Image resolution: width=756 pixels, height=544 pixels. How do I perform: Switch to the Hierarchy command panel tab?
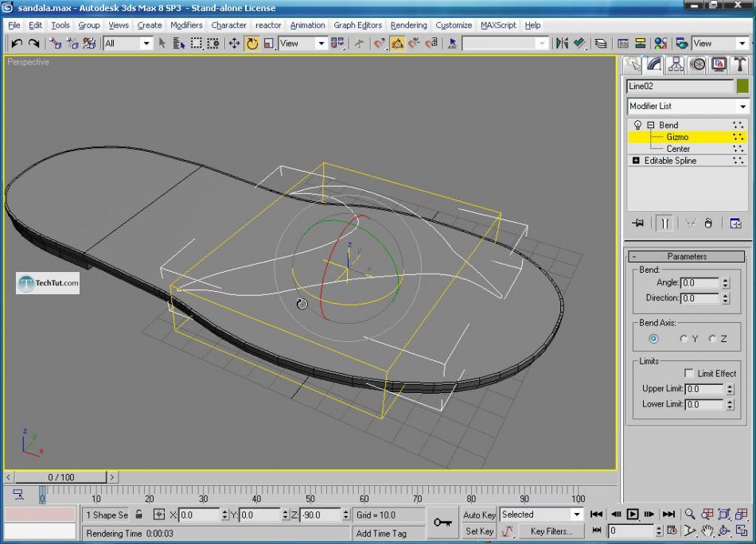coord(676,64)
